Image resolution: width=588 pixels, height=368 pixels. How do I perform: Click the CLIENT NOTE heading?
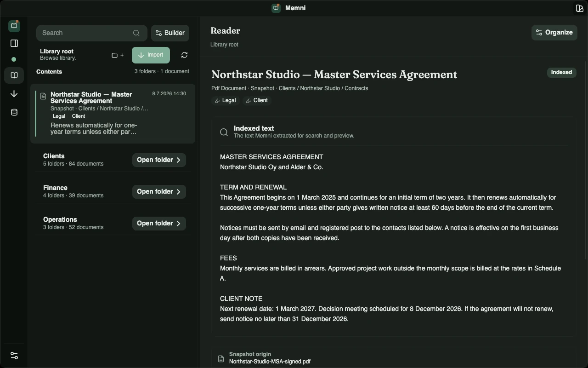coord(241,299)
